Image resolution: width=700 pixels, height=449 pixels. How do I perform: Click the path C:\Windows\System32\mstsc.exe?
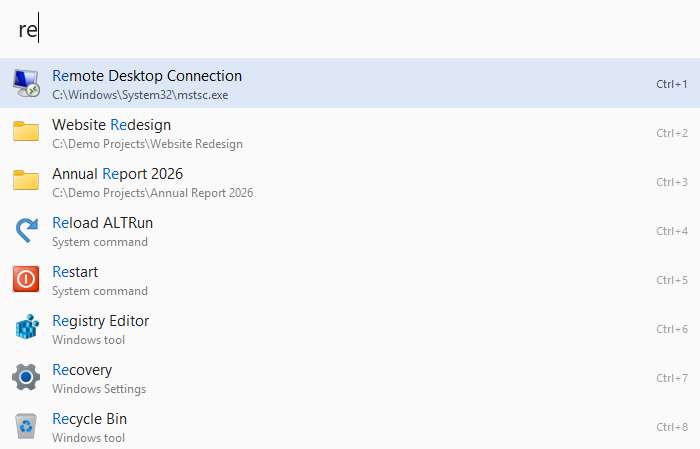140,95
